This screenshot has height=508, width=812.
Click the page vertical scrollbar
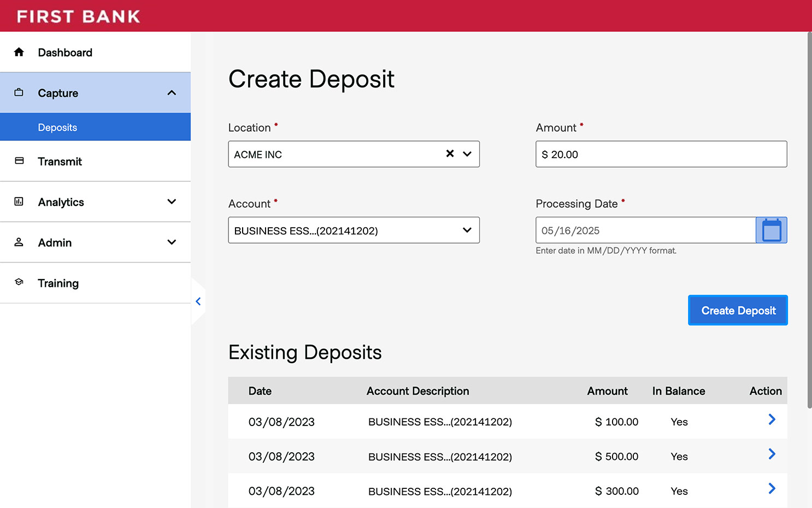809,220
